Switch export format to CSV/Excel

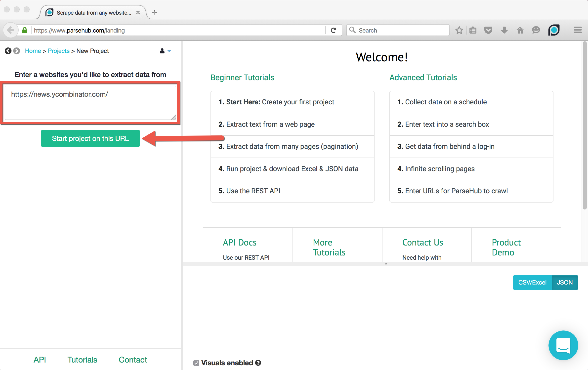tap(532, 283)
